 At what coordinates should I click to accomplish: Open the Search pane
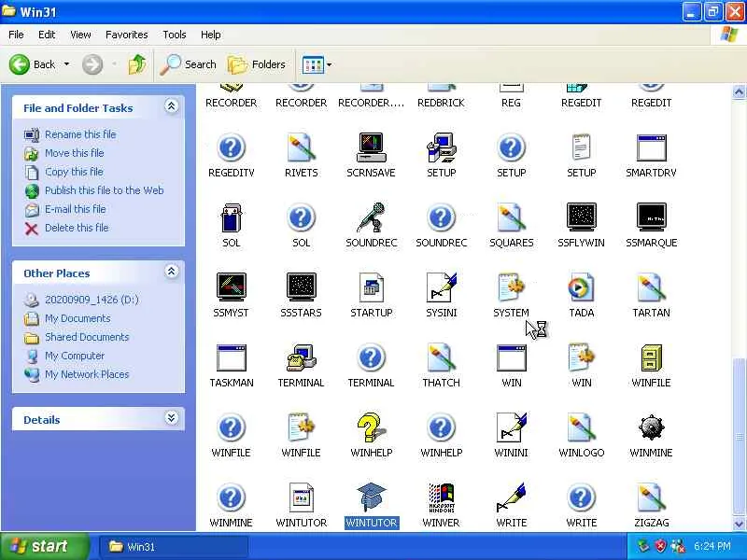[x=188, y=64]
